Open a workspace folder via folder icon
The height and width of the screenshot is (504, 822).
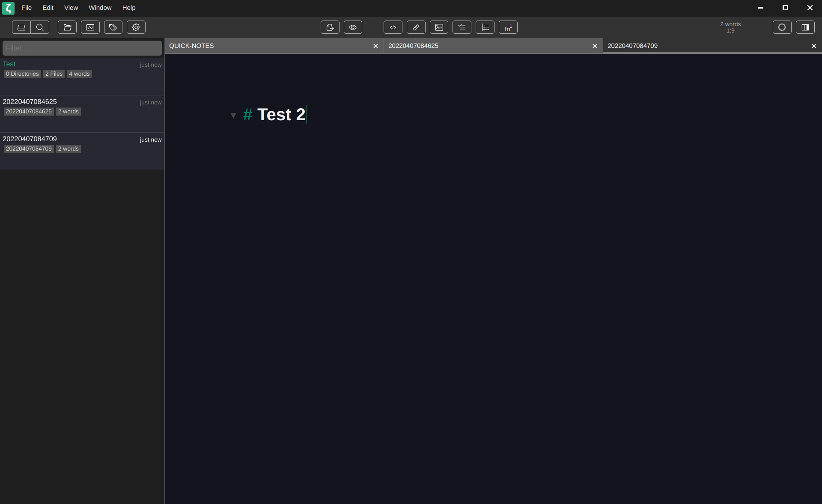(x=67, y=27)
